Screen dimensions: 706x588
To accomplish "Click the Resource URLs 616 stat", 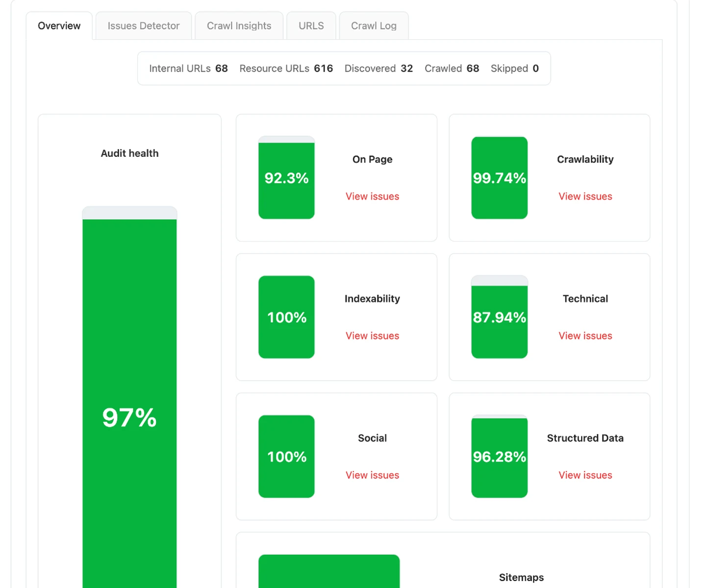I will (x=286, y=69).
